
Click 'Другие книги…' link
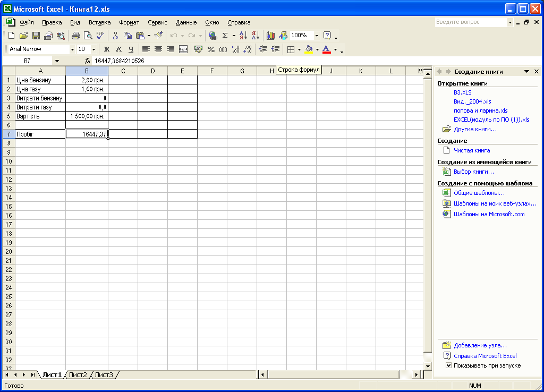[475, 129]
